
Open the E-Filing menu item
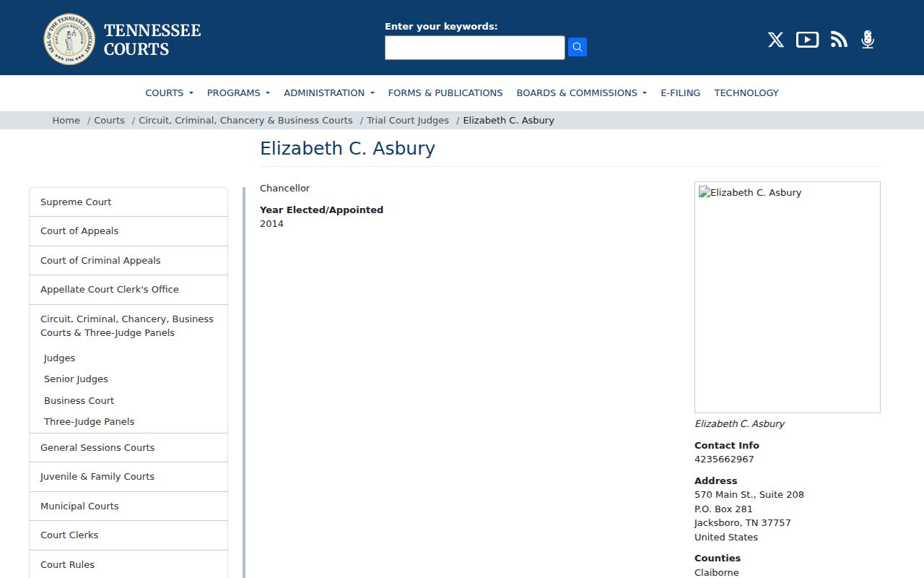(680, 92)
